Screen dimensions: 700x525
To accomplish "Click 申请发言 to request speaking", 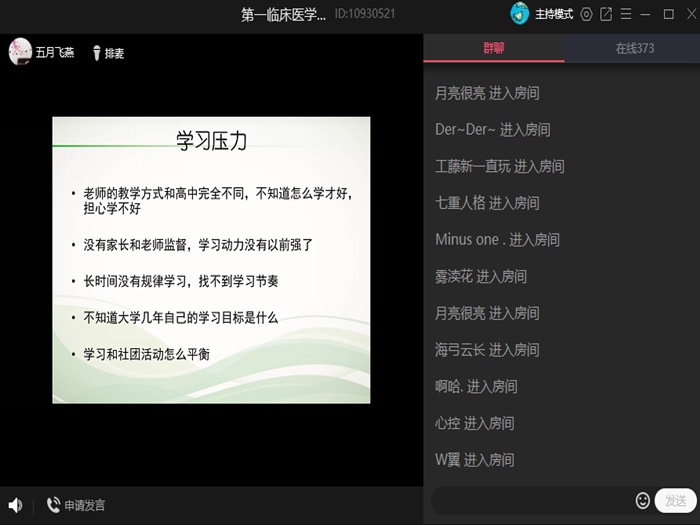I will coord(84,505).
